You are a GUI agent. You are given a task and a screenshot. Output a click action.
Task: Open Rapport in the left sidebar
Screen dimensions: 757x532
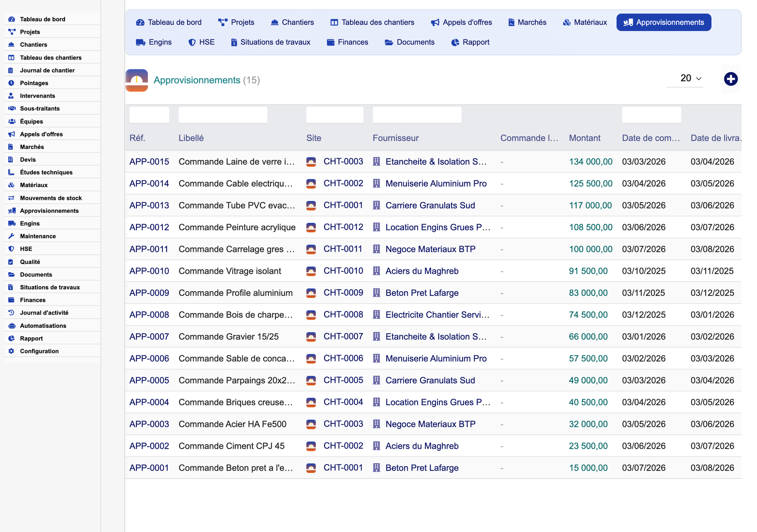53,338
